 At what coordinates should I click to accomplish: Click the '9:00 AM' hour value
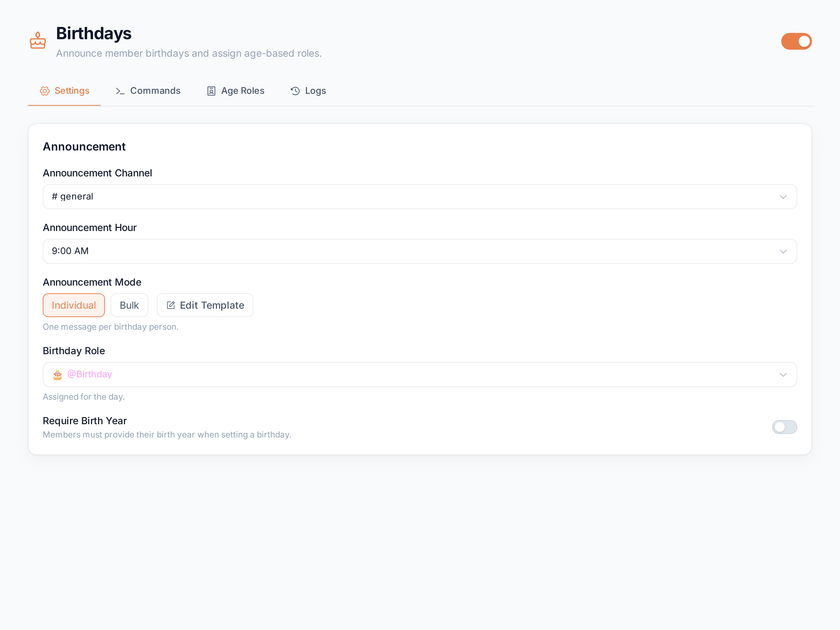click(70, 251)
